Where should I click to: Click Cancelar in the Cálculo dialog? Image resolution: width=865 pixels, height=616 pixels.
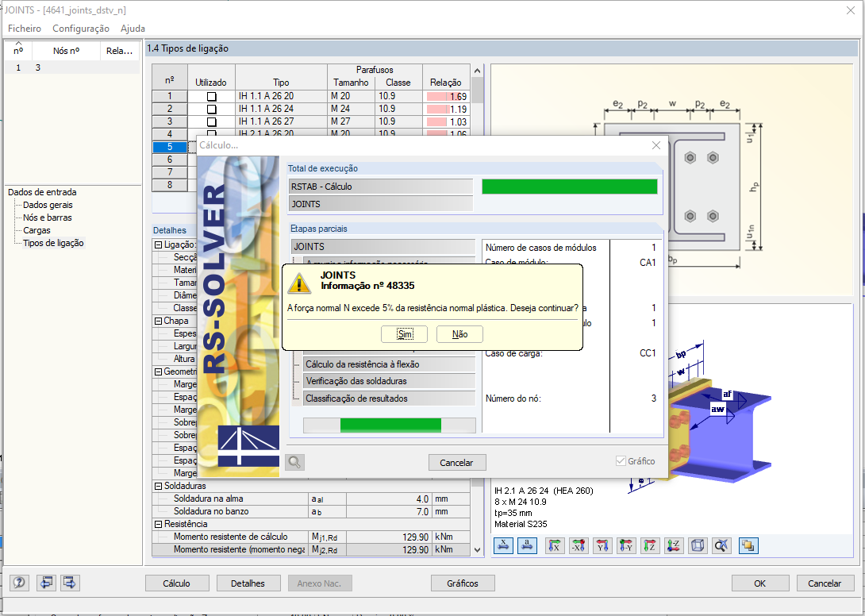click(457, 463)
